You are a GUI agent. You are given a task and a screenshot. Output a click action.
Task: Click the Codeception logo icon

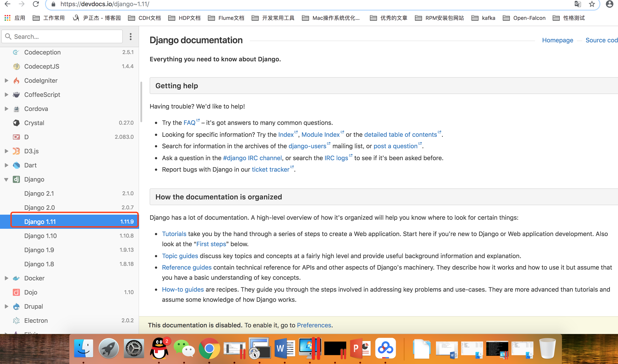click(x=16, y=52)
